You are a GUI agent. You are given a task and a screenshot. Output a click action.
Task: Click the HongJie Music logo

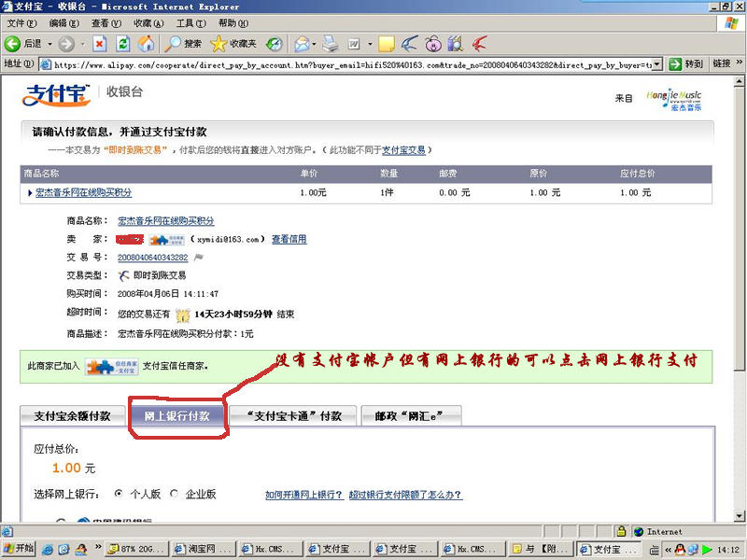point(673,100)
